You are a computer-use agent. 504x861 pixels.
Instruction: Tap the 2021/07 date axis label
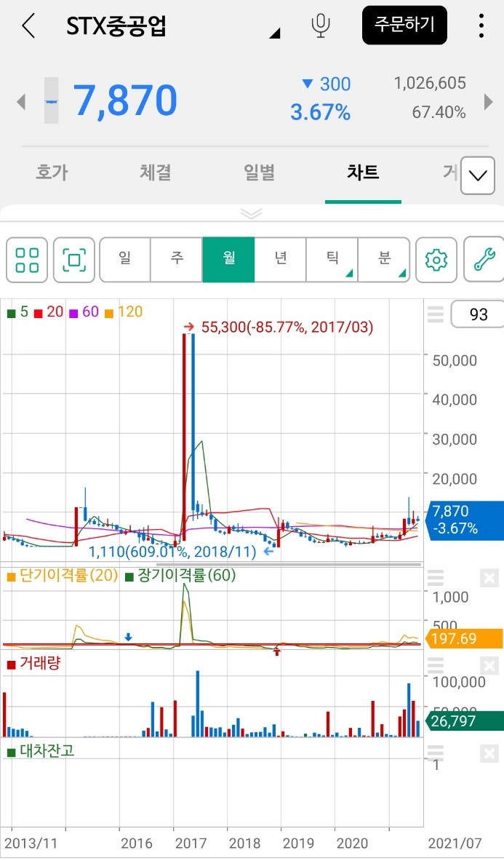454,843
